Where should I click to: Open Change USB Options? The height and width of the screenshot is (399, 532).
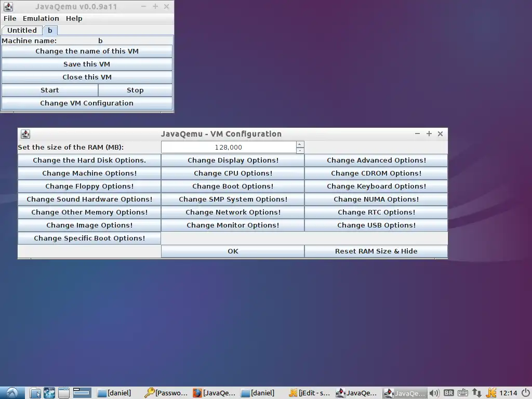point(376,225)
